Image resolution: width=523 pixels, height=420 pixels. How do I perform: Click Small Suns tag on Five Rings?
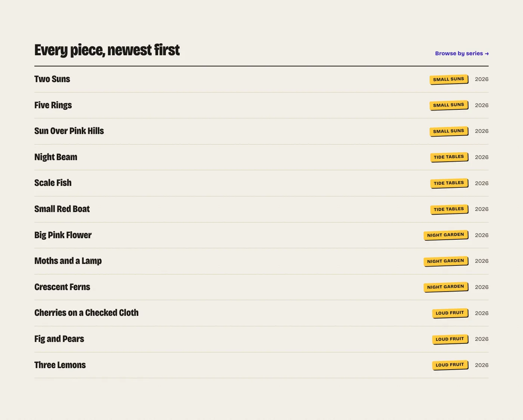pyautogui.click(x=449, y=105)
